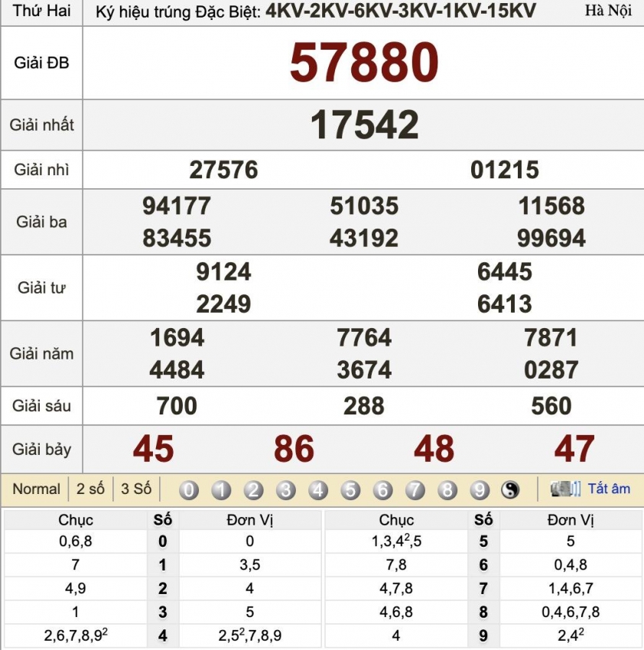This screenshot has width=644, height=650.
Task: Click the first prize number 17542
Action: (364, 125)
